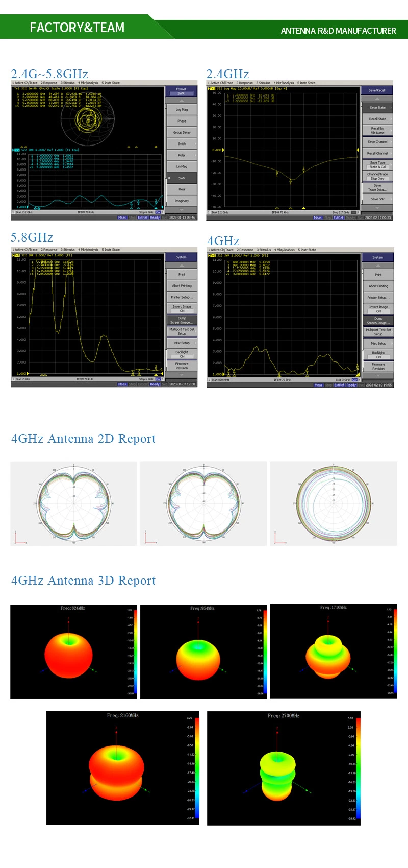Click softkey scroll-down arrow in 2.4GHz analyzer
The image size is (408, 868).
click(377, 208)
